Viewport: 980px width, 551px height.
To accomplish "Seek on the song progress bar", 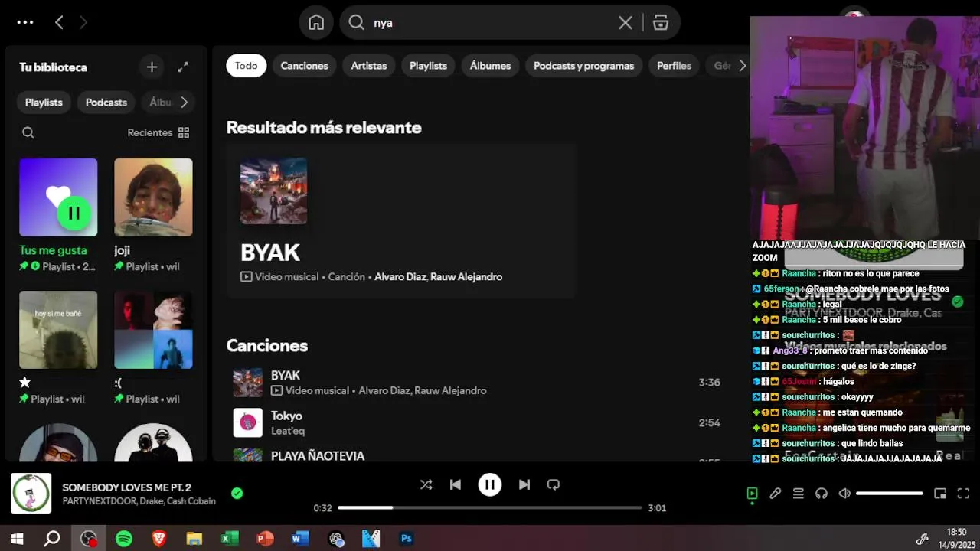I will click(490, 507).
